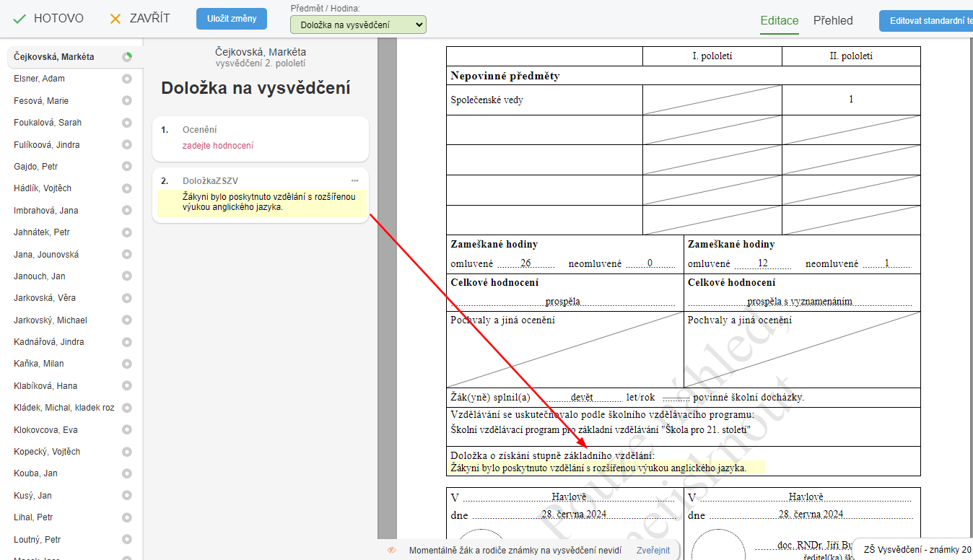The width and height of the screenshot is (973, 560).
Task: Click status circle icon next to Foukalová, Sarah
Action: point(127,123)
